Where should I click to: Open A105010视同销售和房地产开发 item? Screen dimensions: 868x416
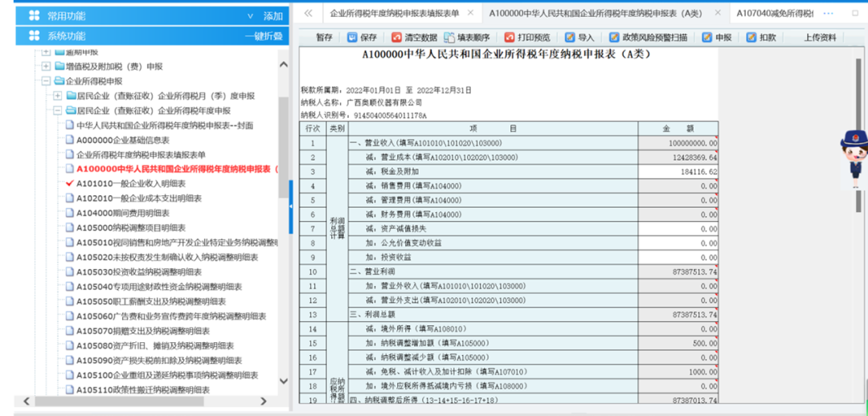click(177, 243)
